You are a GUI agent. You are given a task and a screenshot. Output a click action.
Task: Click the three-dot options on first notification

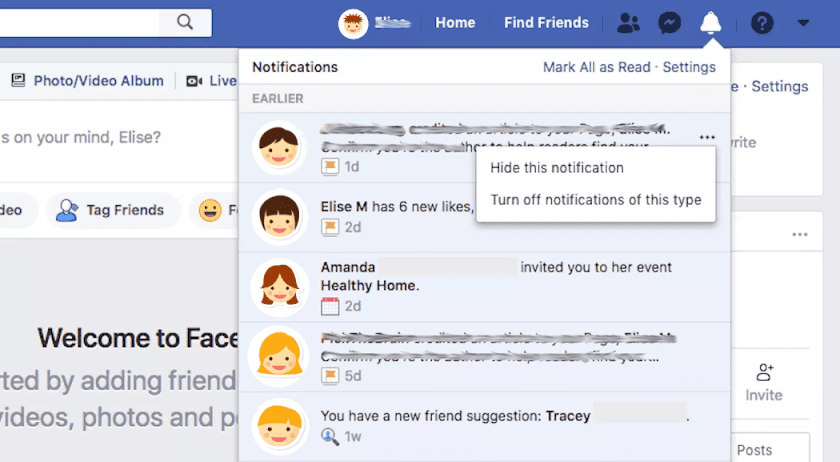pyautogui.click(x=707, y=137)
